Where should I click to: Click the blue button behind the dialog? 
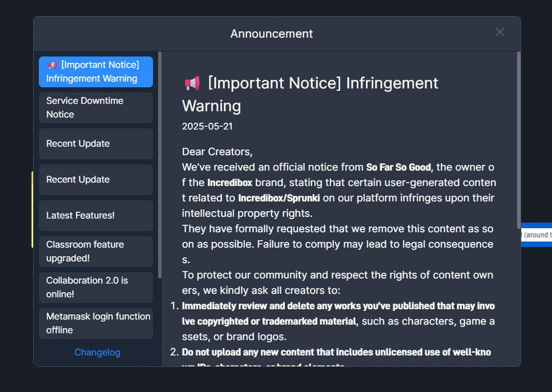click(537, 235)
